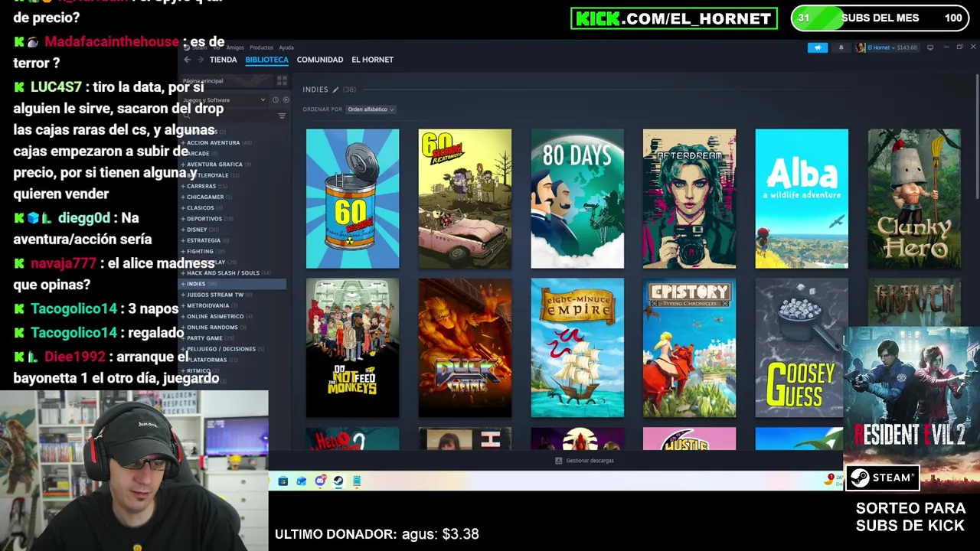The width and height of the screenshot is (980, 551).
Task: Open the Steam menu at top-left
Action: (x=194, y=47)
